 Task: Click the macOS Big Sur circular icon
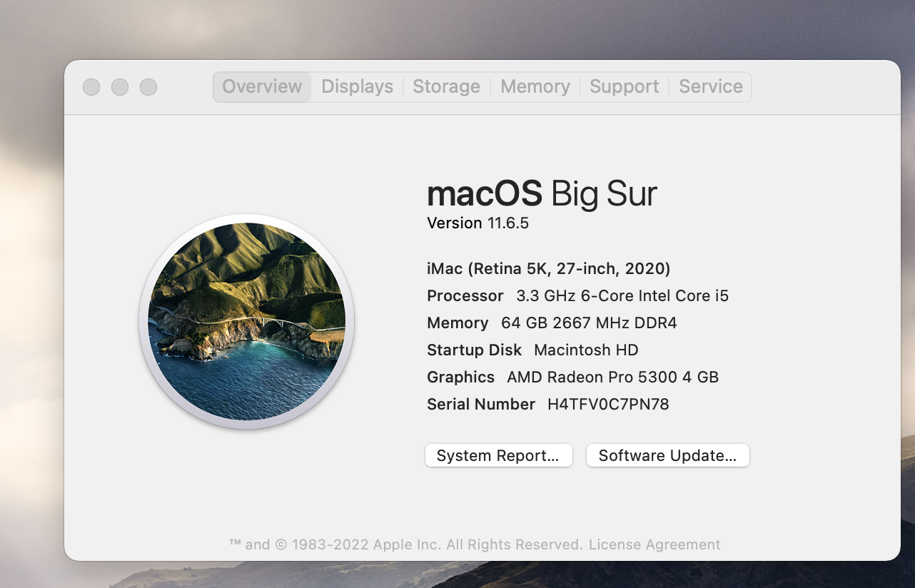pyautogui.click(x=247, y=321)
